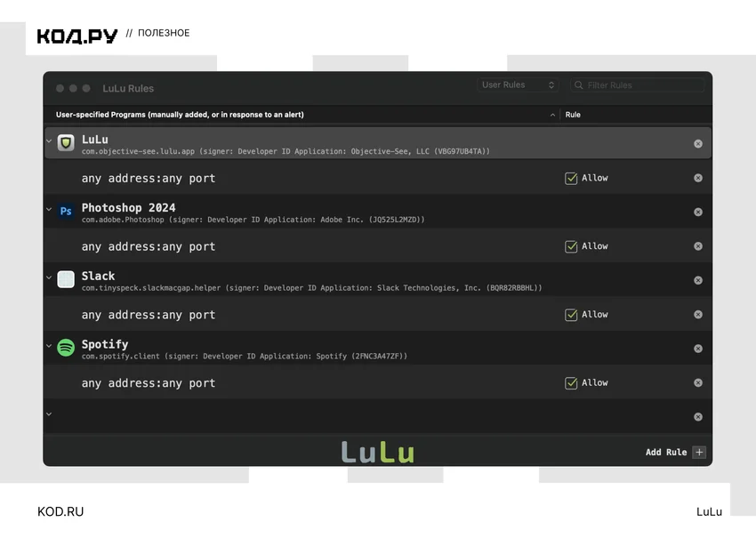Toggle Slack's Allow checkbox

tap(571, 315)
